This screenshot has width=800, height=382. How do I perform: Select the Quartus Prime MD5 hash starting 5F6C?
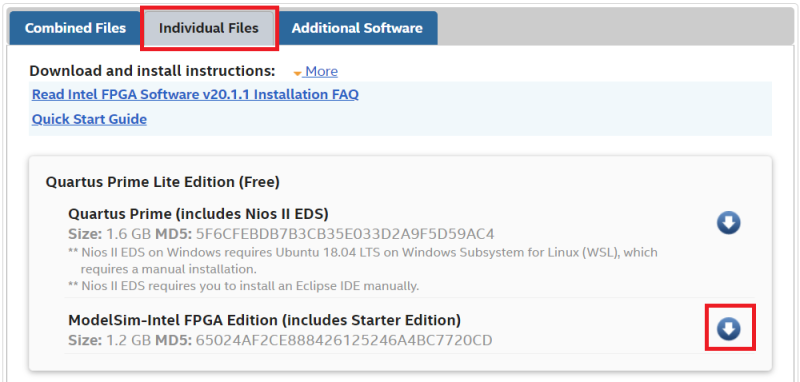[x=345, y=235]
